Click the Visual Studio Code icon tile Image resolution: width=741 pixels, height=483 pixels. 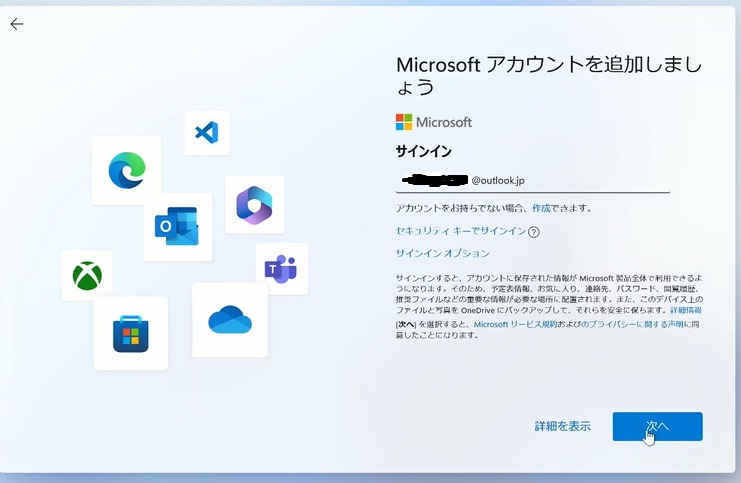207,133
